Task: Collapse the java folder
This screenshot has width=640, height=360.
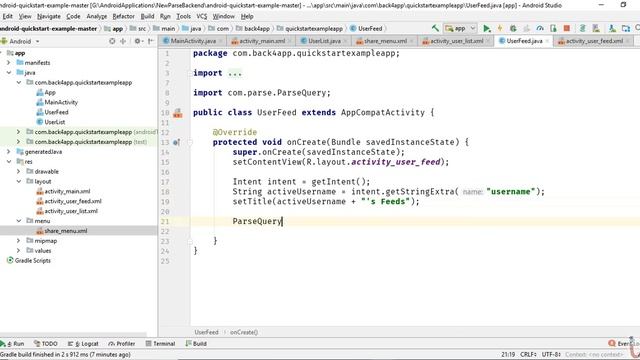Action: [x=9, y=73]
